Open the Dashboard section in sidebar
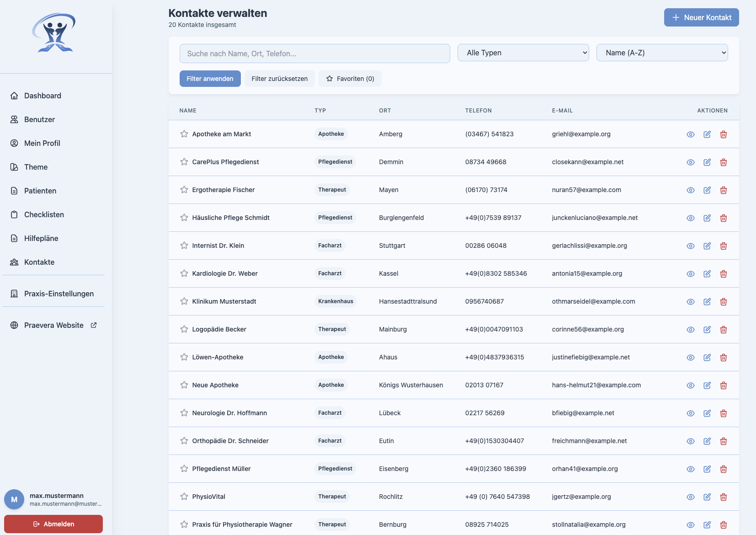 [43, 96]
